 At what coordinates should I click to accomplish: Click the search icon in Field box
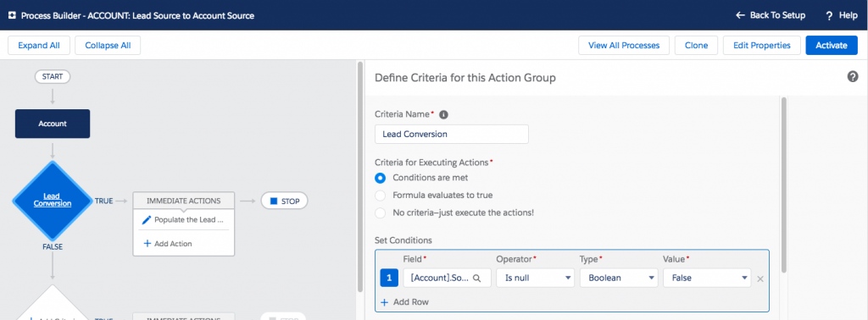point(476,279)
